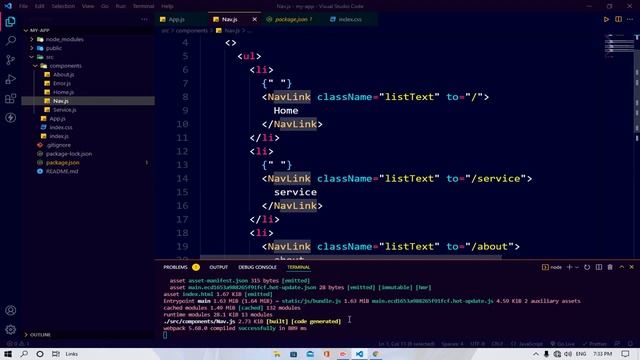
Task: Switch to the package.json editor tab
Action: tap(293, 19)
